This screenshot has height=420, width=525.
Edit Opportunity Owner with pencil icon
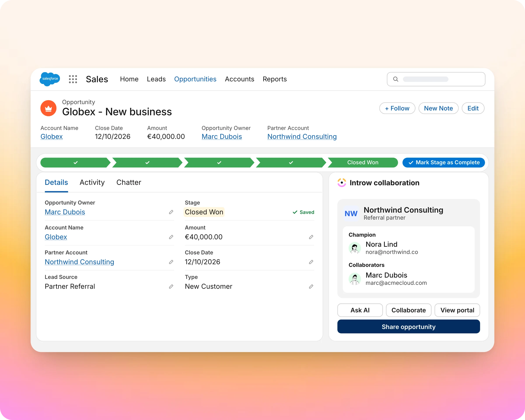tap(171, 212)
